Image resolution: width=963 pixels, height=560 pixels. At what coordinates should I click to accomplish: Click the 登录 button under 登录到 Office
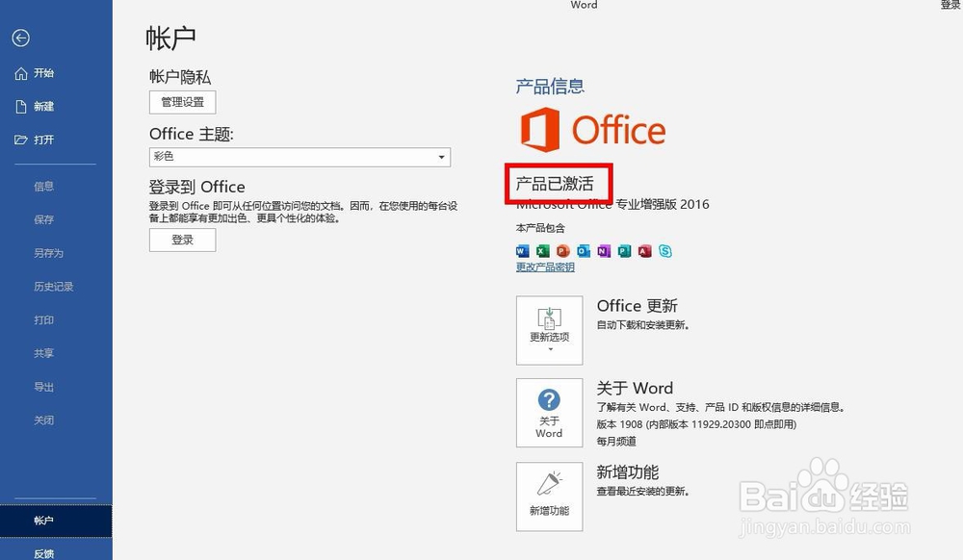click(x=182, y=240)
